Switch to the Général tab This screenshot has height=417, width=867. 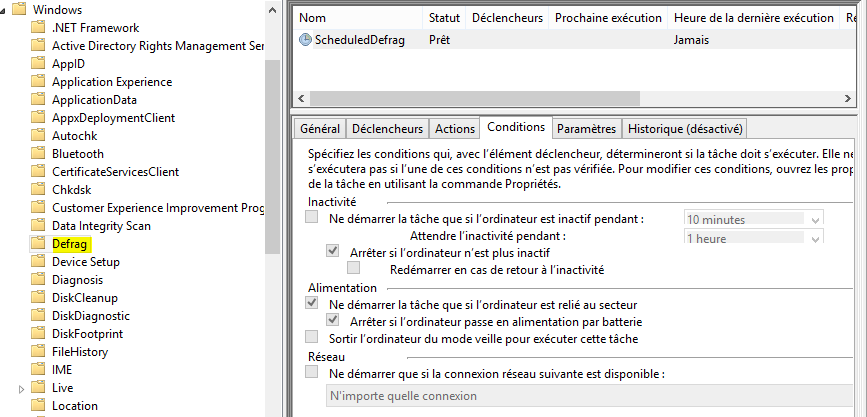[x=320, y=129]
